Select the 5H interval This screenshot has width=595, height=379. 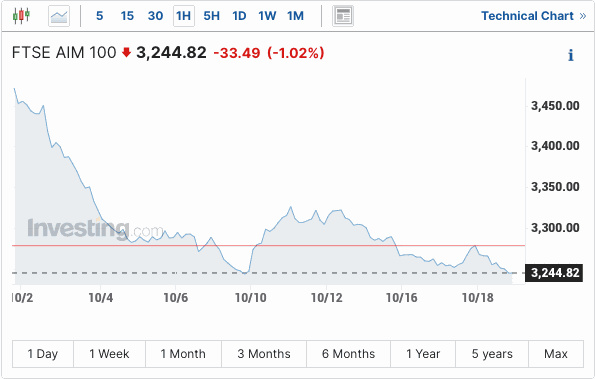pos(211,16)
